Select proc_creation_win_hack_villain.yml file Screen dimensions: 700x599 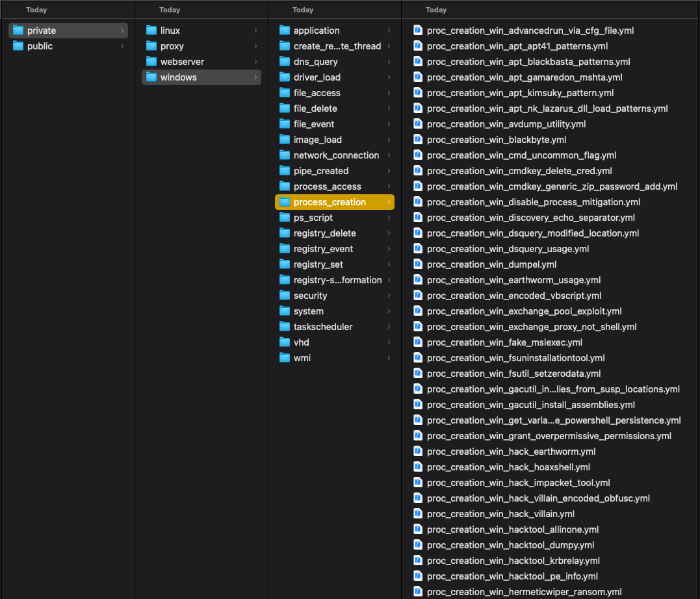coord(500,514)
